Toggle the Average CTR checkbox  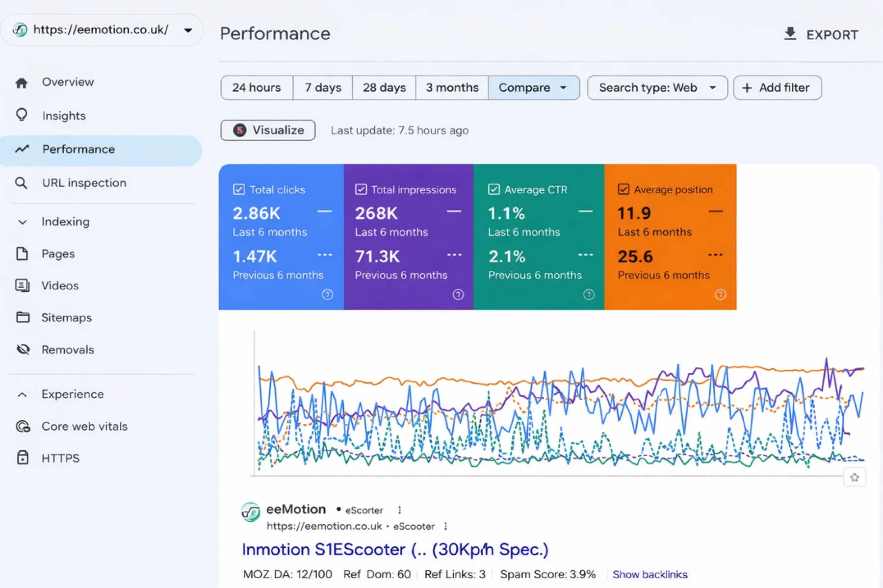point(494,189)
